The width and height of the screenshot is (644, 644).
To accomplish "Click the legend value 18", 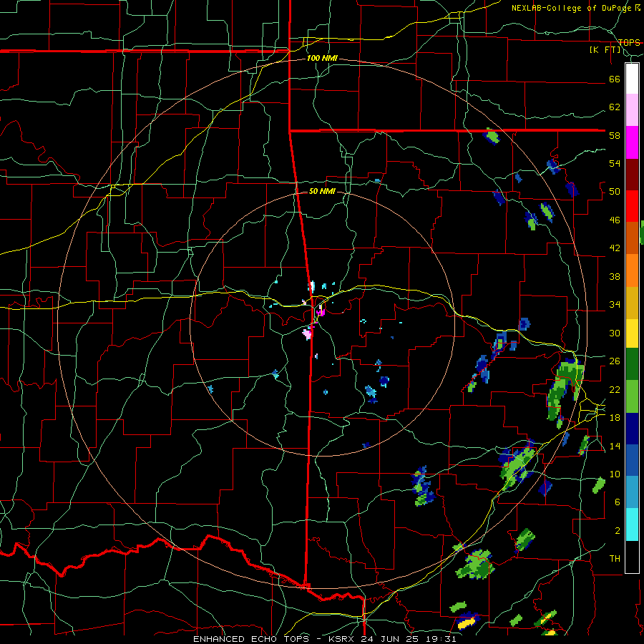I will [x=615, y=418].
